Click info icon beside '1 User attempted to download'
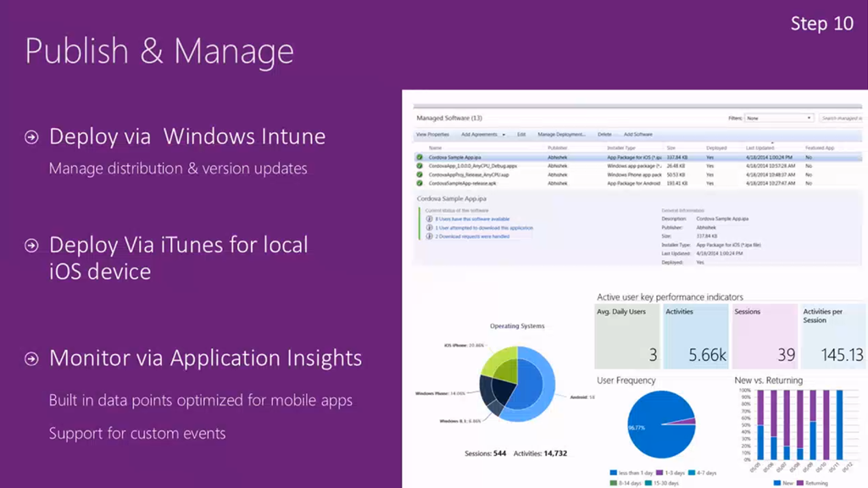Viewport: 868px width, 488px height. [x=429, y=227]
